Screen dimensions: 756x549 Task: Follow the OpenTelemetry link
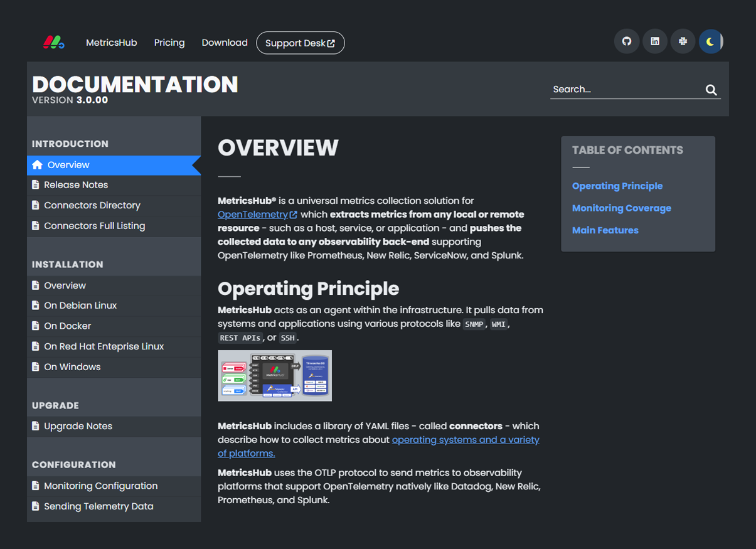pyautogui.click(x=252, y=215)
